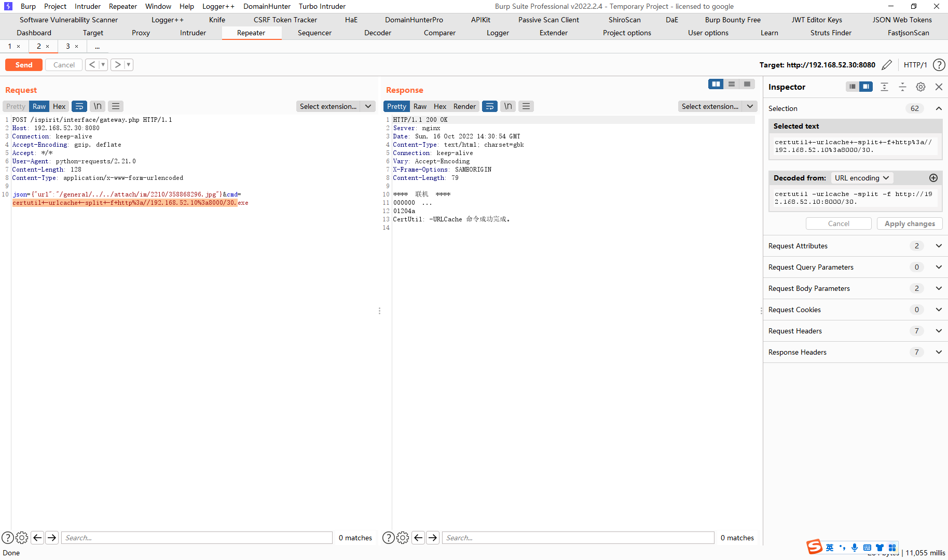Open forward-history dropdown arrow

(129, 65)
